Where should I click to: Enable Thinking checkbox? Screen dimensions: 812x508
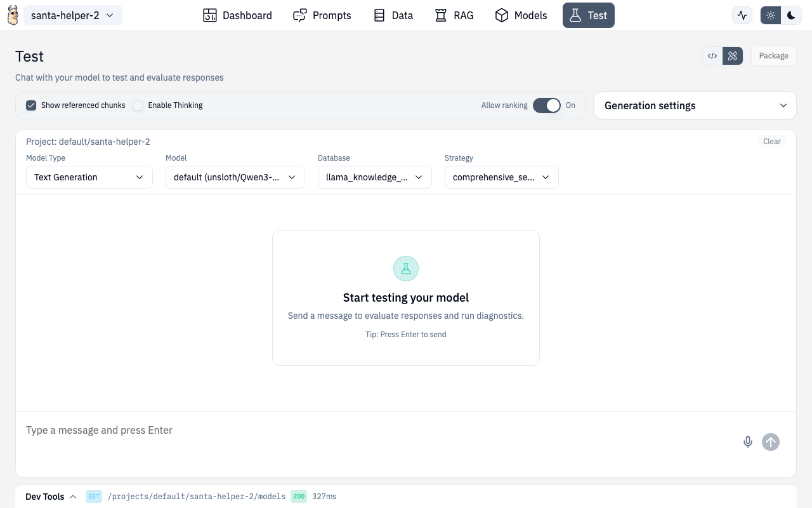coord(138,105)
